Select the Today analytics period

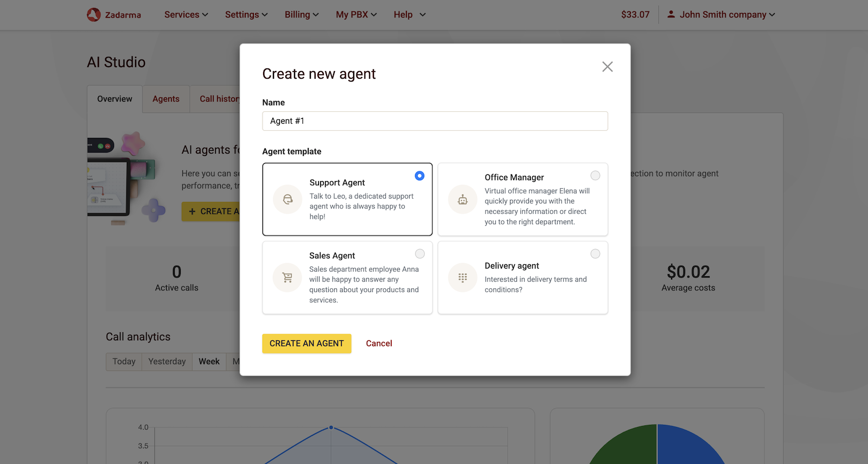click(x=124, y=361)
